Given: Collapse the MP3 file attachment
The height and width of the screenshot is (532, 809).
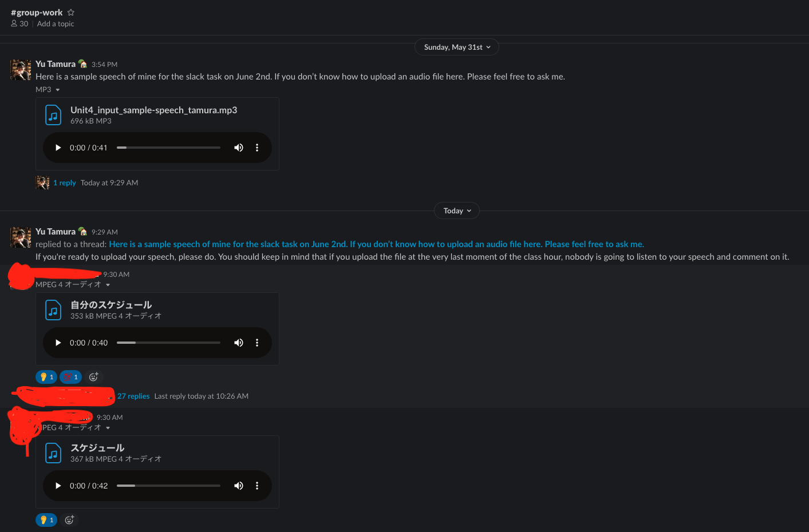Looking at the screenshot, I should coord(57,90).
